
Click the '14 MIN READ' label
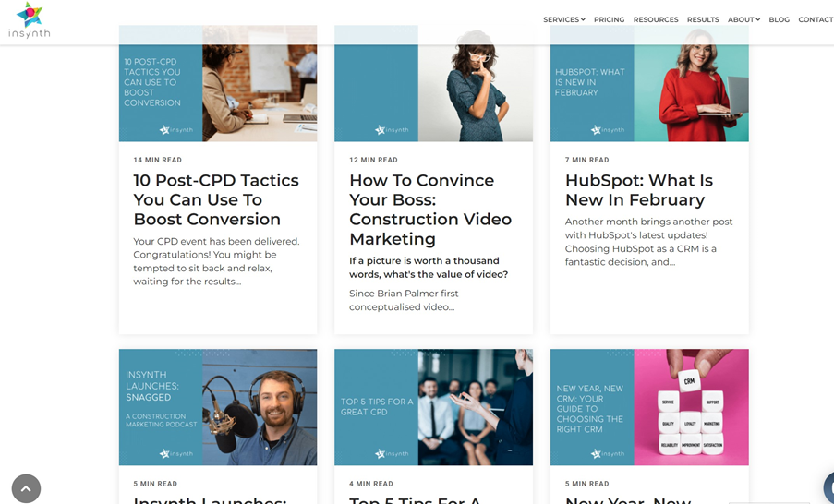(157, 160)
